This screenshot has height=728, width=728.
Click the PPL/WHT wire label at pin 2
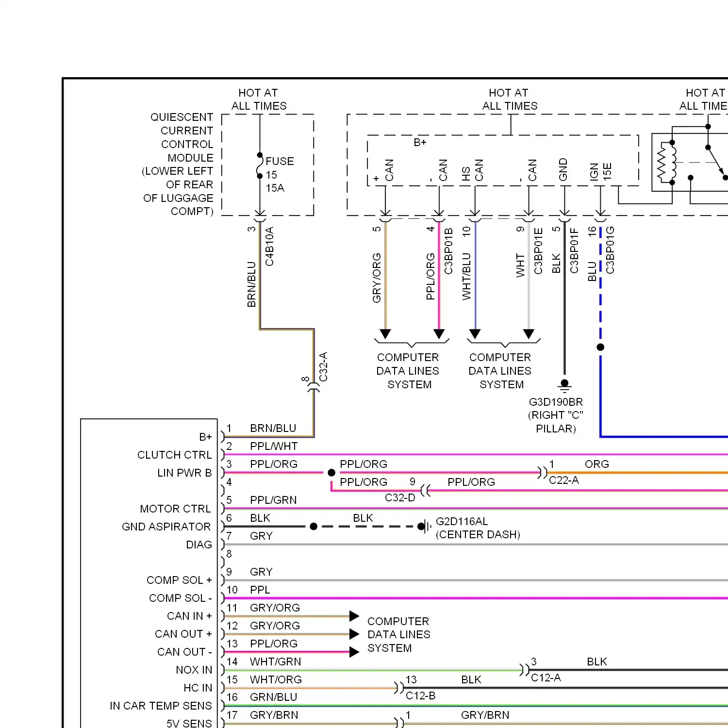[x=274, y=446]
